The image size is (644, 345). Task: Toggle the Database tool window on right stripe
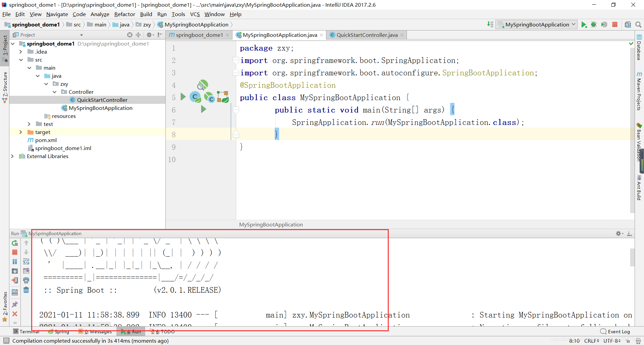pyautogui.click(x=639, y=47)
